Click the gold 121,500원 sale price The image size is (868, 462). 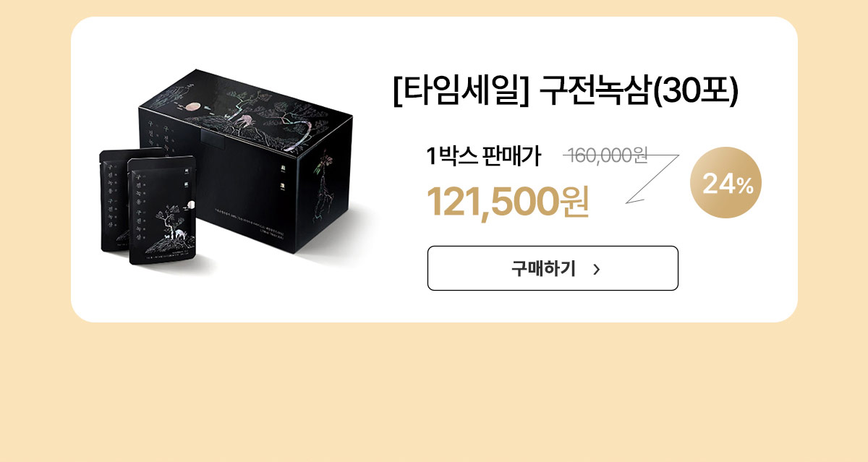(x=508, y=201)
